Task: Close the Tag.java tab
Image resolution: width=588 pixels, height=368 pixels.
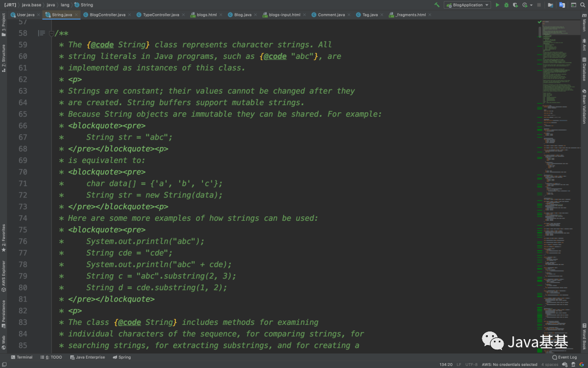Action: [x=382, y=15]
